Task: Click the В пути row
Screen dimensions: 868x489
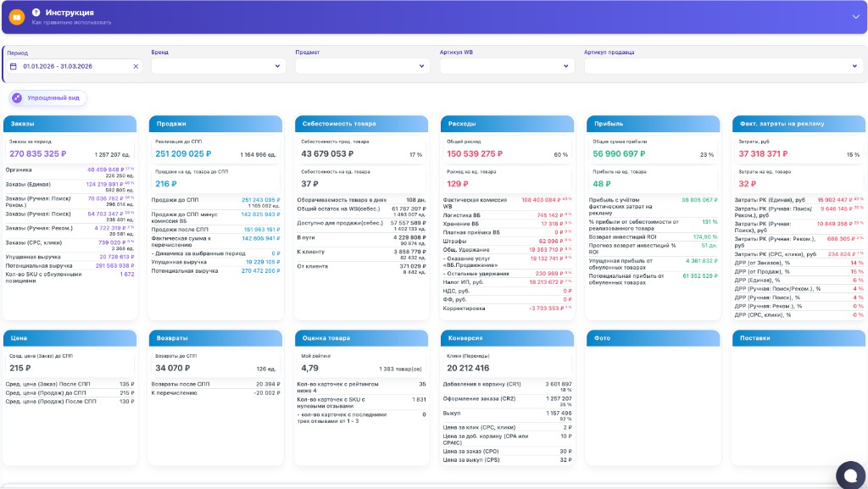Action: point(361,240)
